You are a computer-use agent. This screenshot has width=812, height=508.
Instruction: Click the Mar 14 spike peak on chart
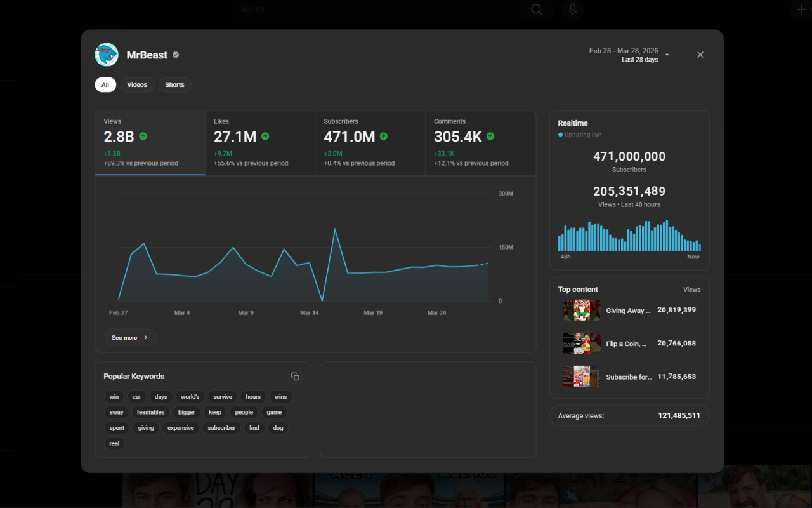tap(335, 229)
